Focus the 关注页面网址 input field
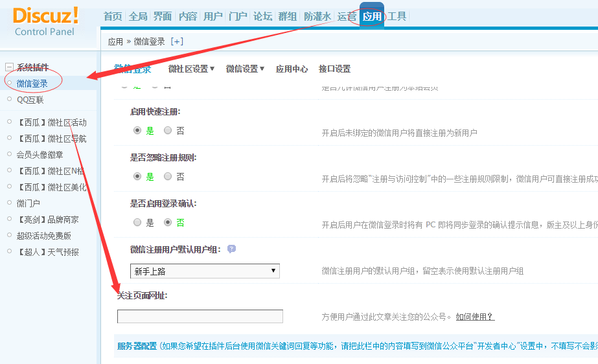598x364 pixels. pyautogui.click(x=200, y=316)
